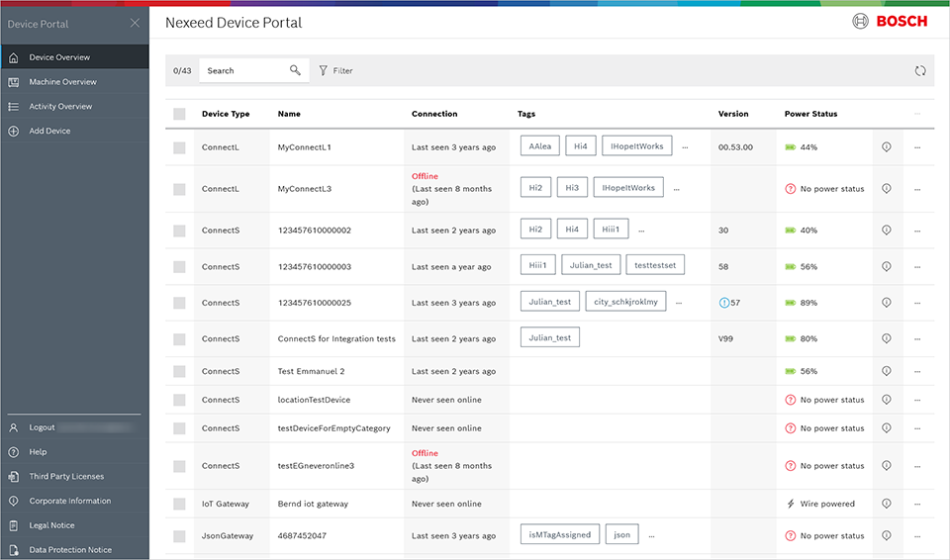950x560 pixels.
Task: Open info icon for Test Emmanuel 2
Action: 887,370
